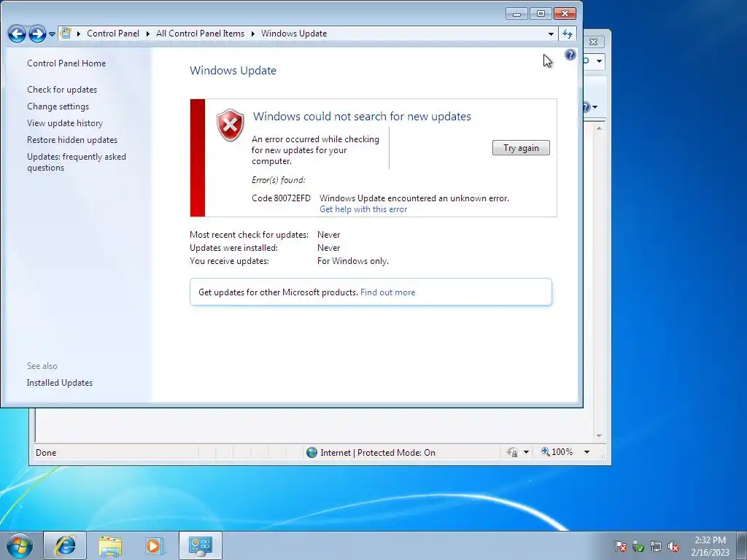Maximize the Windows Update window
The width and height of the screenshot is (747, 560).
point(541,14)
